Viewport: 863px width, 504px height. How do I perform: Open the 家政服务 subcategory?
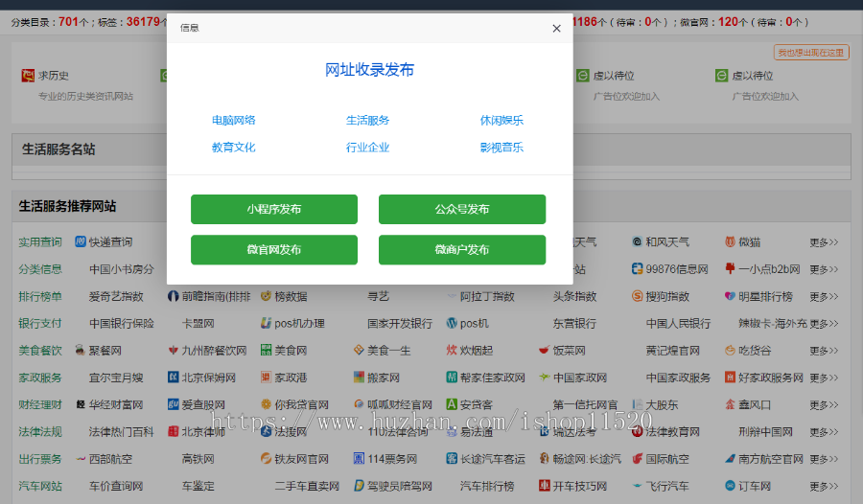click(40, 378)
